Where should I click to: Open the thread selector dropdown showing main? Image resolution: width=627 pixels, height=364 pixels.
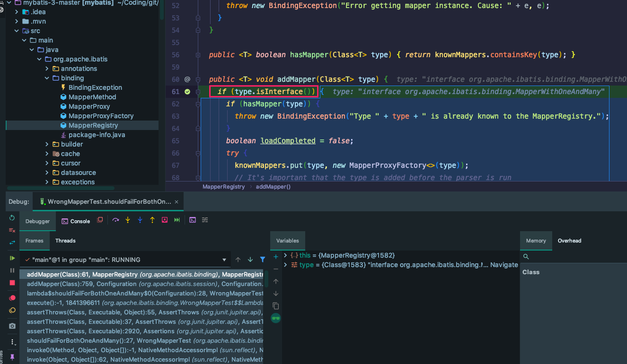point(224,260)
